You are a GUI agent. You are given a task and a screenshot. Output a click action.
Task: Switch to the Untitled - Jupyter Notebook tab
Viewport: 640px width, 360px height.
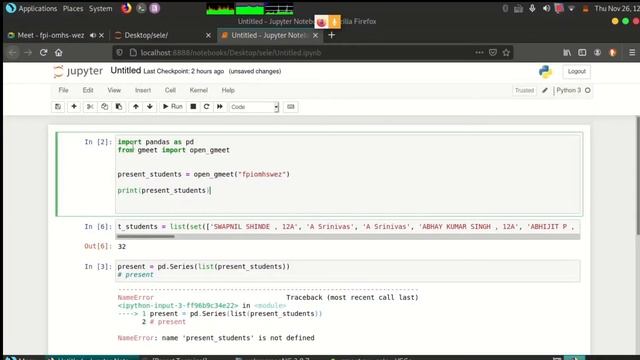(269, 36)
